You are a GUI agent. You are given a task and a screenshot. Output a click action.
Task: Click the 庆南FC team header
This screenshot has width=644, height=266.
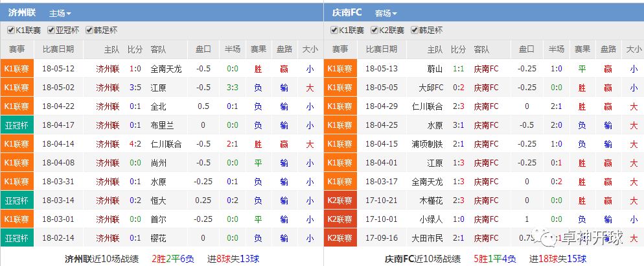coord(347,13)
